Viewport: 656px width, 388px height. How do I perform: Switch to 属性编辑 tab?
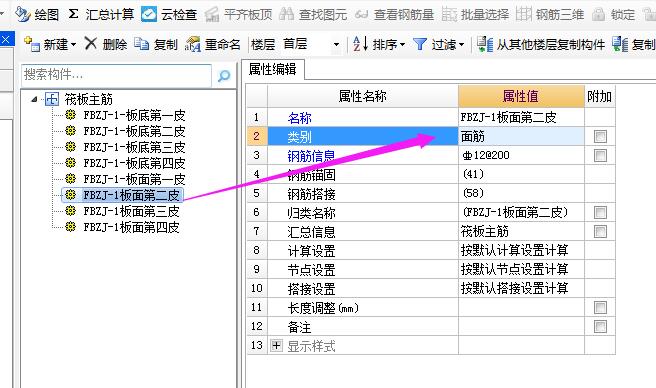pyautogui.click(x=273, y=69)
